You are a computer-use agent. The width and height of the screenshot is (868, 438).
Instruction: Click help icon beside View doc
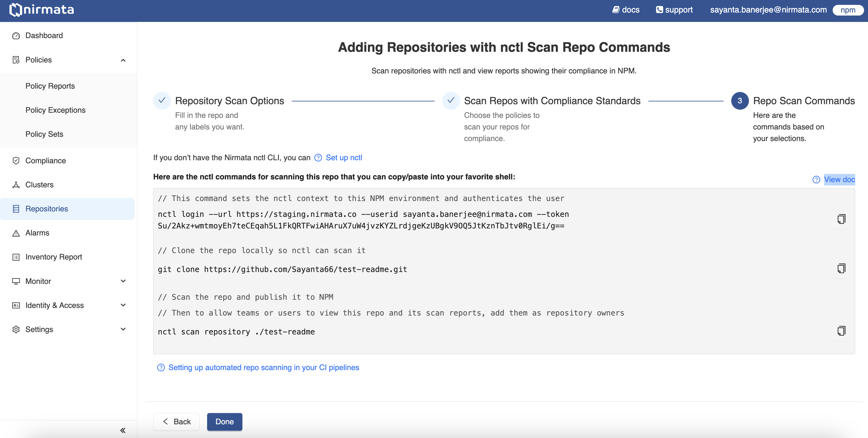pos(816,180)
